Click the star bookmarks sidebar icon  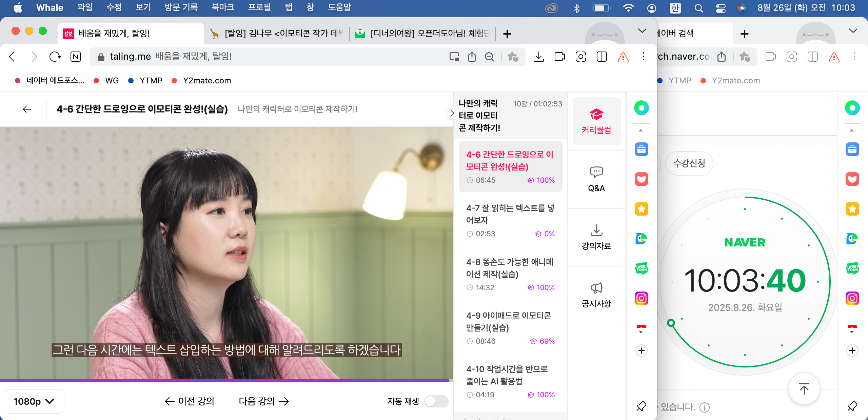[641, 209]
